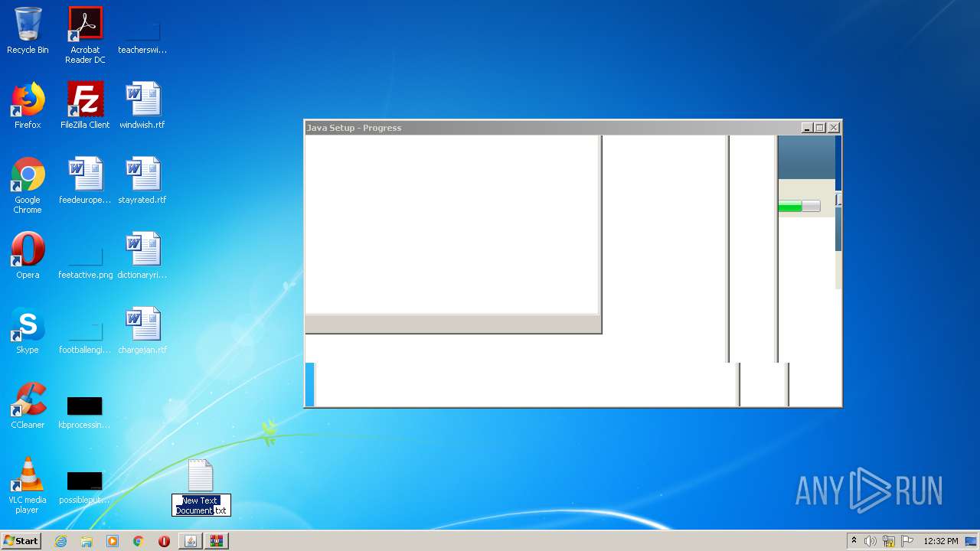Select the stayrated.rtf document
Viewport: 980px width, 551px height.
[x=142, y=181]
